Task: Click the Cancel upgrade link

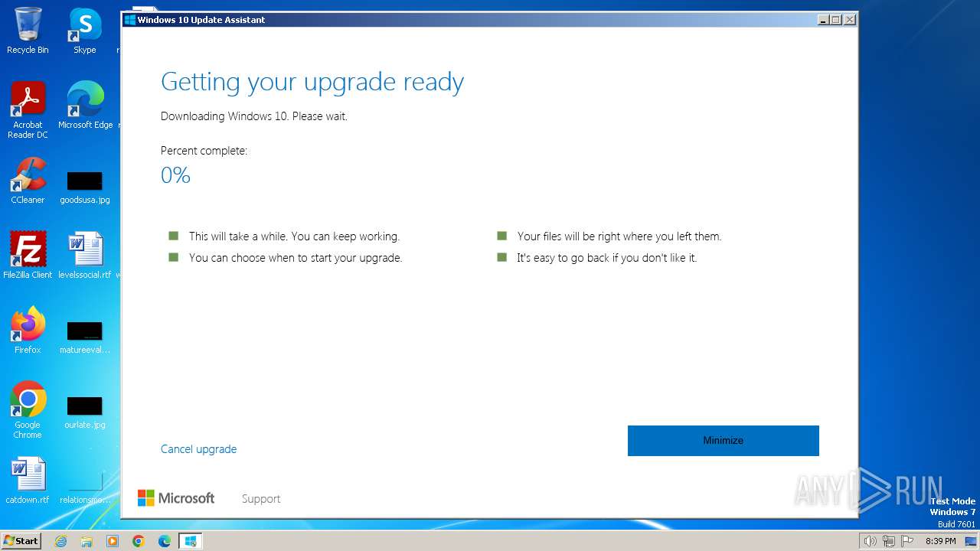Action: point(198,449)
